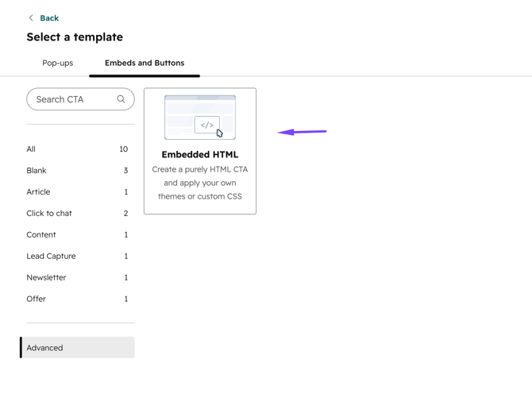
Task: Filter templates by Blank category
Action: [77, 170]
